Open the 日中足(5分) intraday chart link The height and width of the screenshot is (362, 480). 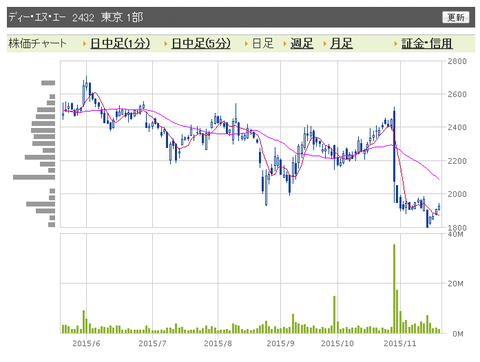201,43
